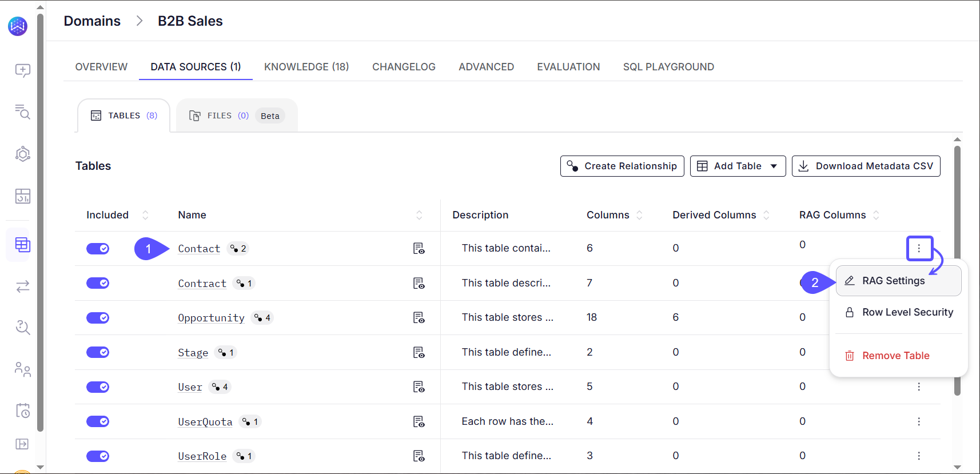Click relationship badge next to Opportunity
The width and height of the screenshot is (980, 474).
pyautogui.click(x=262, y=317)
